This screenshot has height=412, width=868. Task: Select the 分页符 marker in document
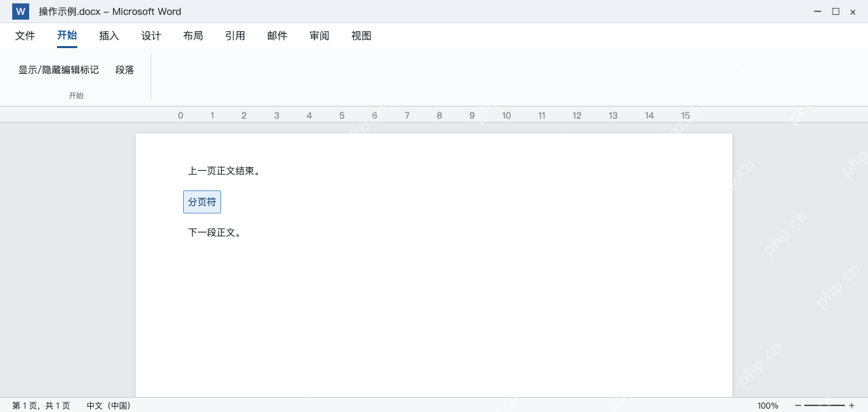point(202,202)
